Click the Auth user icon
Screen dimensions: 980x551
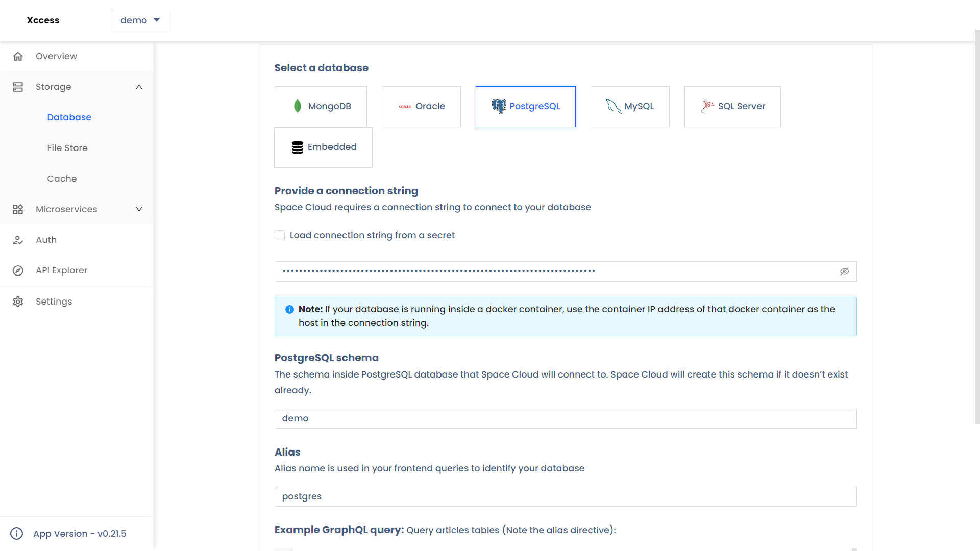pos(18,240)
